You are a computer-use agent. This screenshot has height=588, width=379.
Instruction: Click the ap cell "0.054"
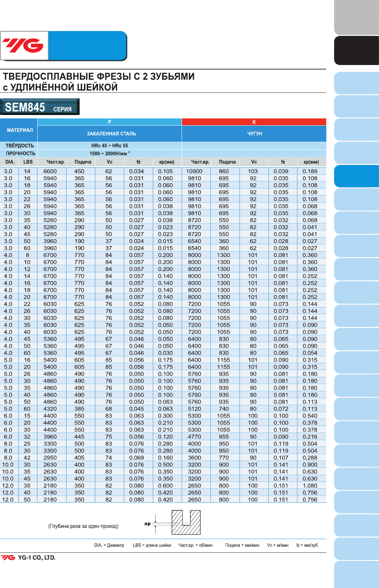pos(310,353)
